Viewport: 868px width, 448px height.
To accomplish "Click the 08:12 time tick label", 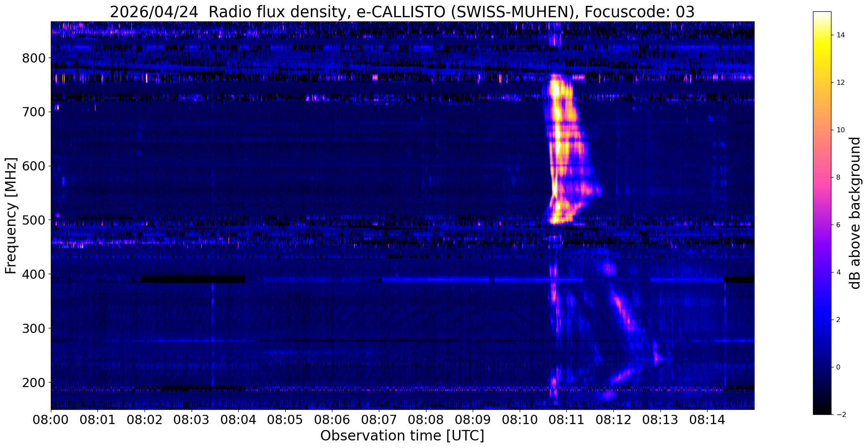I will click(613, 420).
